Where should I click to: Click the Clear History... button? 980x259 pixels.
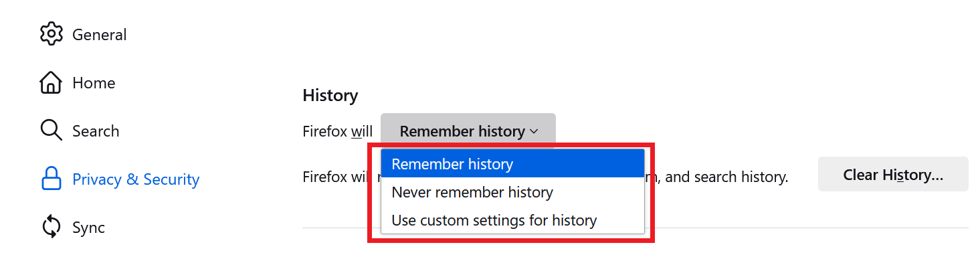(893, 175)
